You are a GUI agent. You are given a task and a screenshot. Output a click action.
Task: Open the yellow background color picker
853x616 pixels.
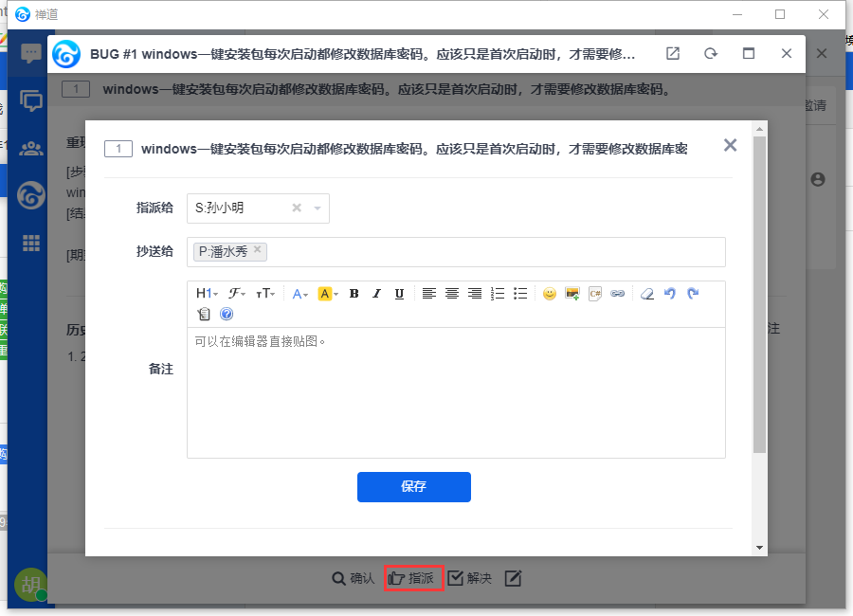(327, 294)
